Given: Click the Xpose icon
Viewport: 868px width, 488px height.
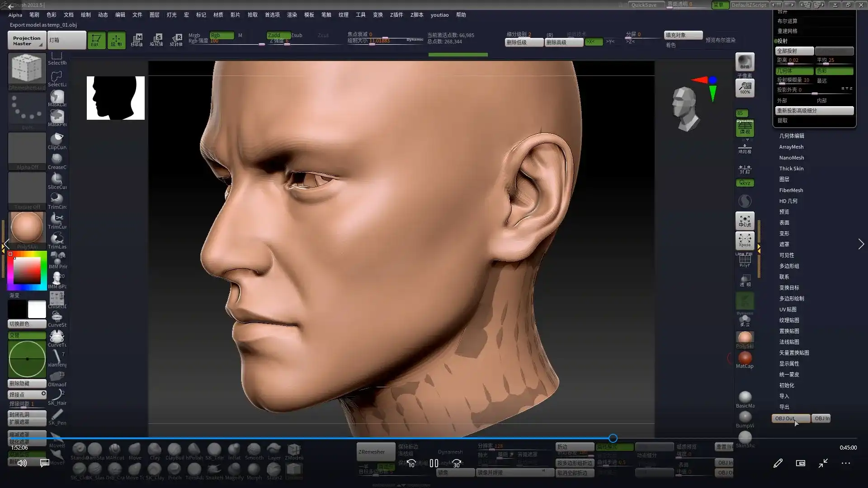Looking at the screenshot, I should pos(745,240).
